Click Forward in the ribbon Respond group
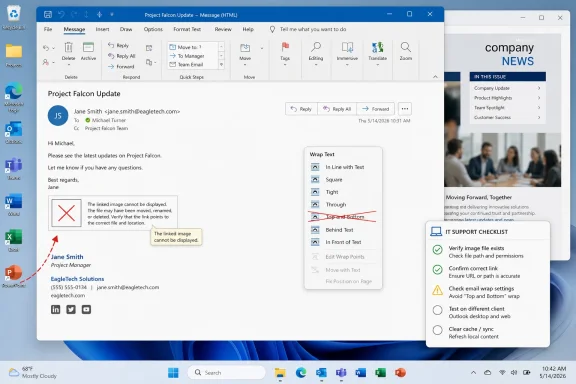The image size is (576, 384). click(x=121, y=67)
